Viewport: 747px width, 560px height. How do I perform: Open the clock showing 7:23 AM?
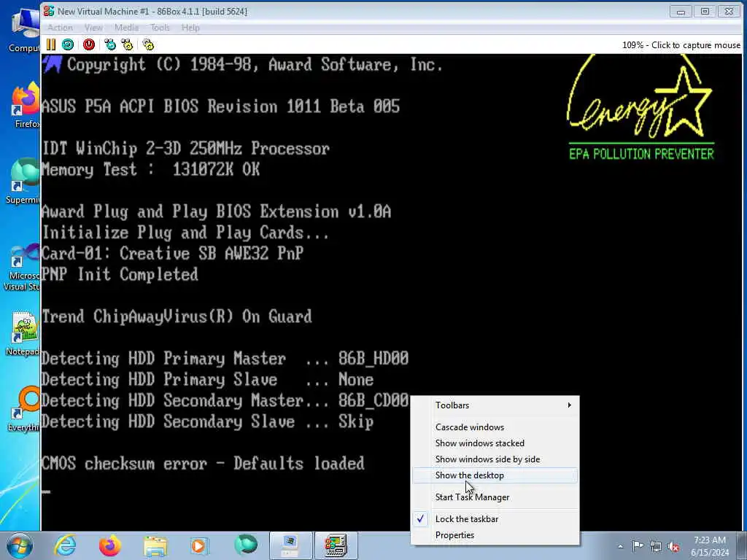[709, 545]
